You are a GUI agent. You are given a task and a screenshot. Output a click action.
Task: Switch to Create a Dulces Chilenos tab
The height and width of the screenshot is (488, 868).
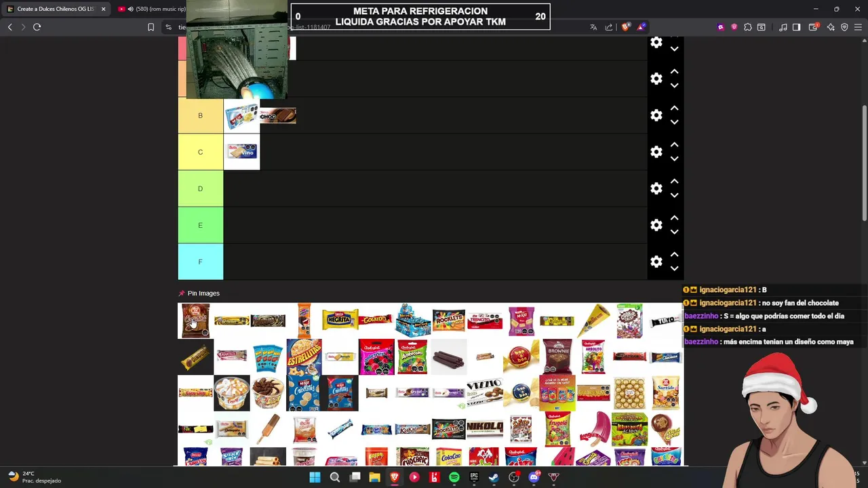pos(56,9)
